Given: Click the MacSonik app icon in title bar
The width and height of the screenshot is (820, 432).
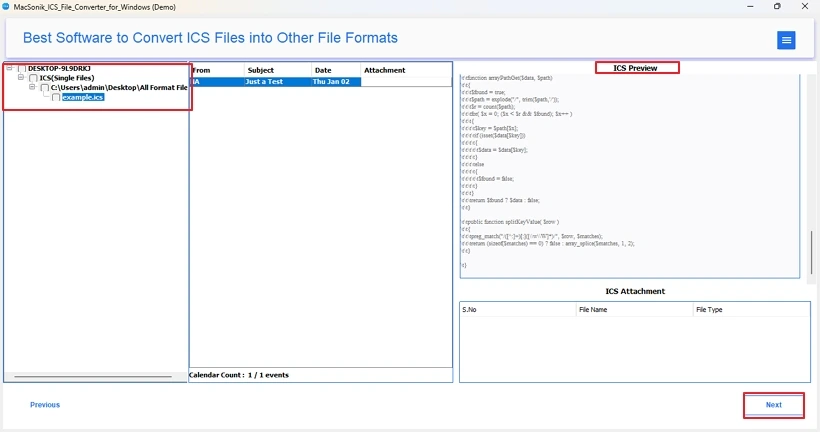Looking at the screenshot, I should (6, 7).
